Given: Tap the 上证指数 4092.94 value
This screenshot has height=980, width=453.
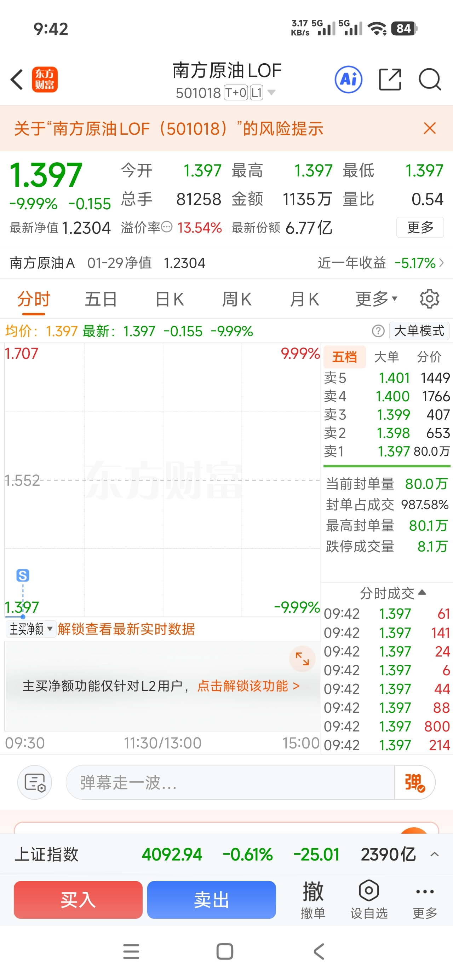Looking at the screenshot, I should pyautogui.click(x=172, y=854).
